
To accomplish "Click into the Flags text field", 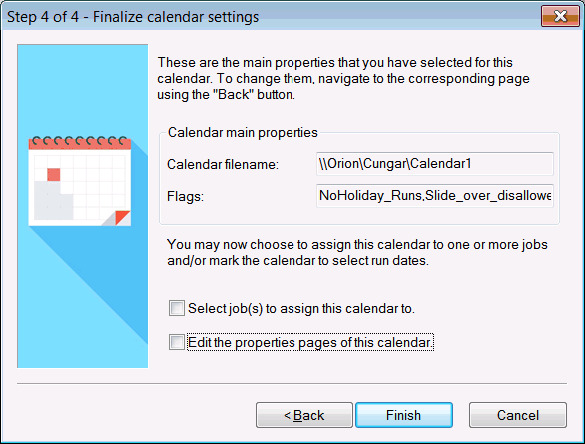I will point(435,196).
